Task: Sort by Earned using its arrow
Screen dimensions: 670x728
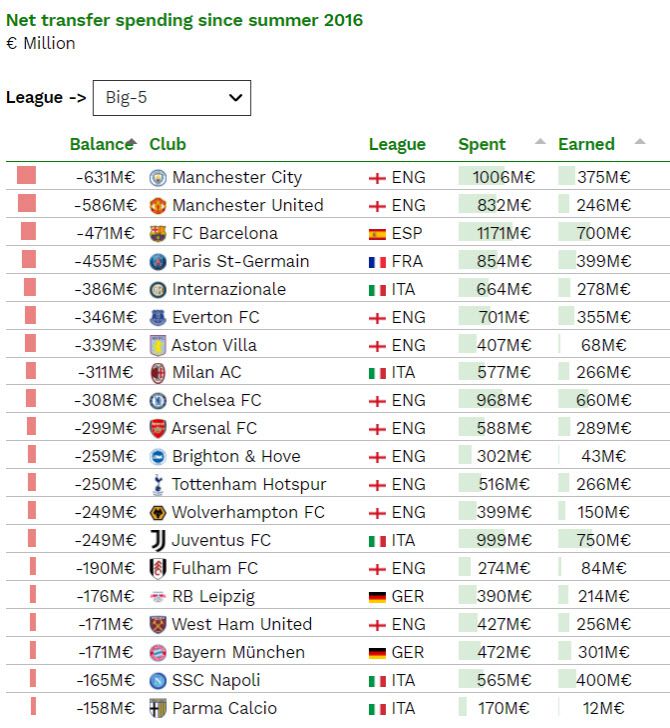Action: [639, 142]
